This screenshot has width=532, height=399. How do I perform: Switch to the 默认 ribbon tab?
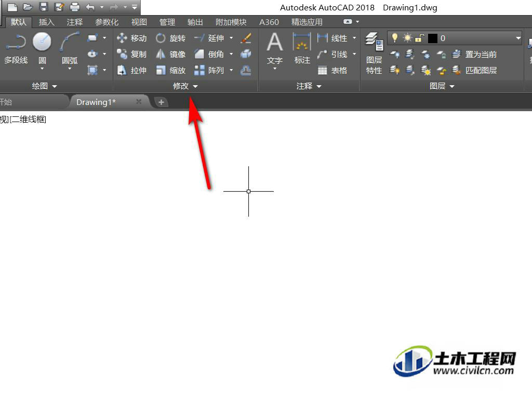pyautogui.click(x=18, y=22)
